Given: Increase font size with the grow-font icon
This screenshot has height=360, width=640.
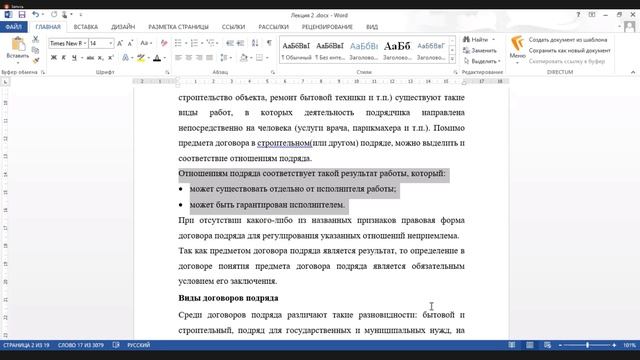Looking at the screenshot, I should pos(120,43).
